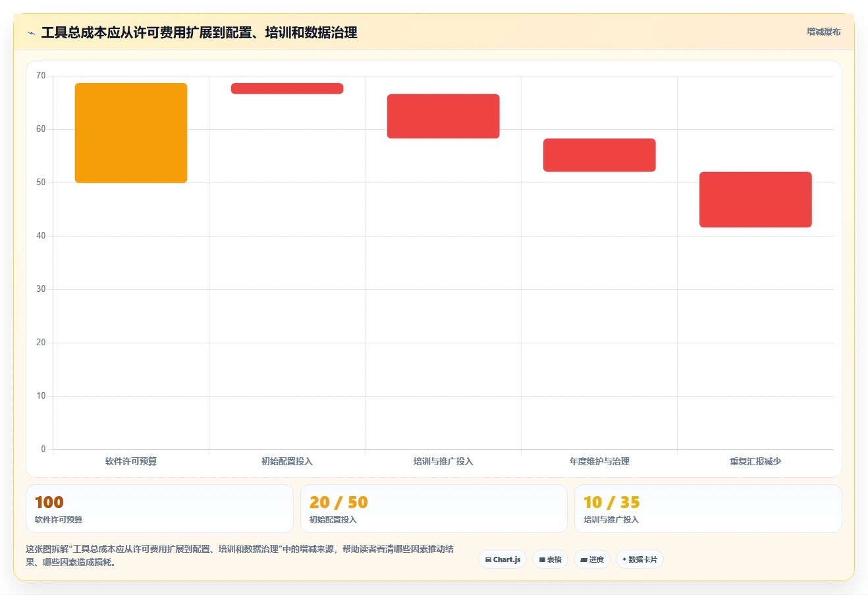
Task: Click the icon inside the 表格 chip
Action: point(542,560)
